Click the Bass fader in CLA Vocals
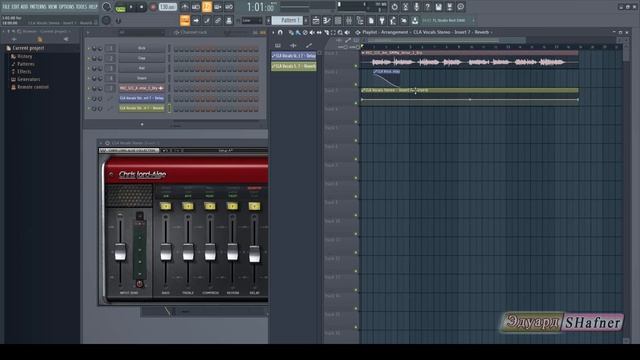Viewport: 640px width, 360px height. [166, 251]
